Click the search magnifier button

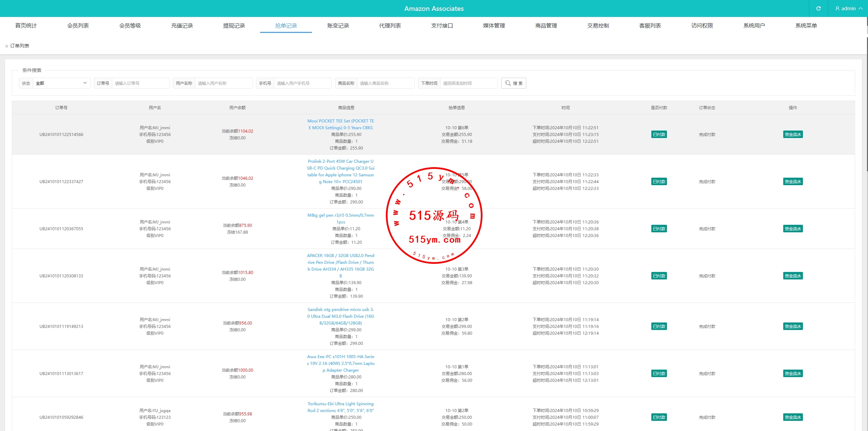tap(513, 83)
